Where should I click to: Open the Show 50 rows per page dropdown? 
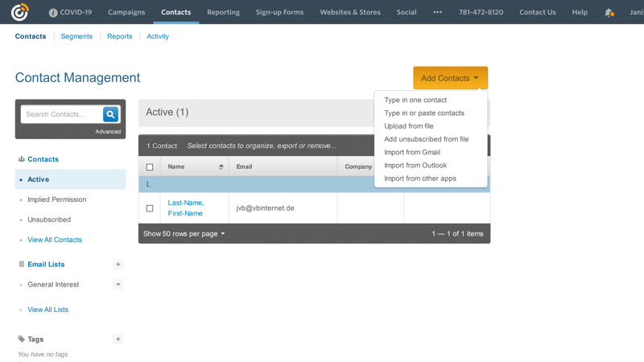click(184, 234)
